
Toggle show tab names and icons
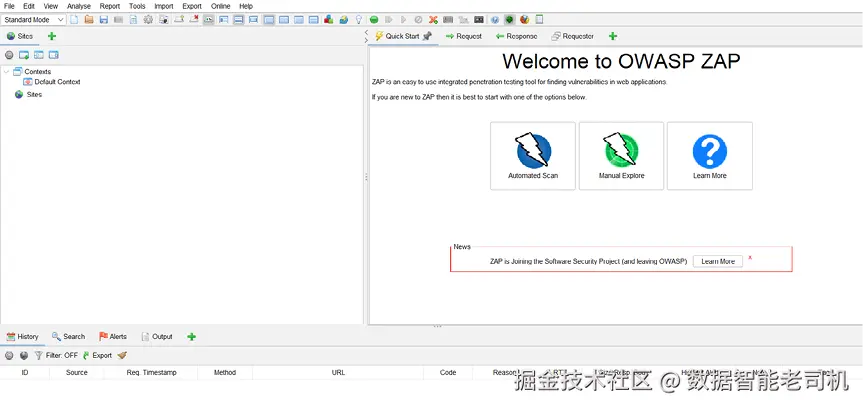pyautogui.click(x=209, y=20)
